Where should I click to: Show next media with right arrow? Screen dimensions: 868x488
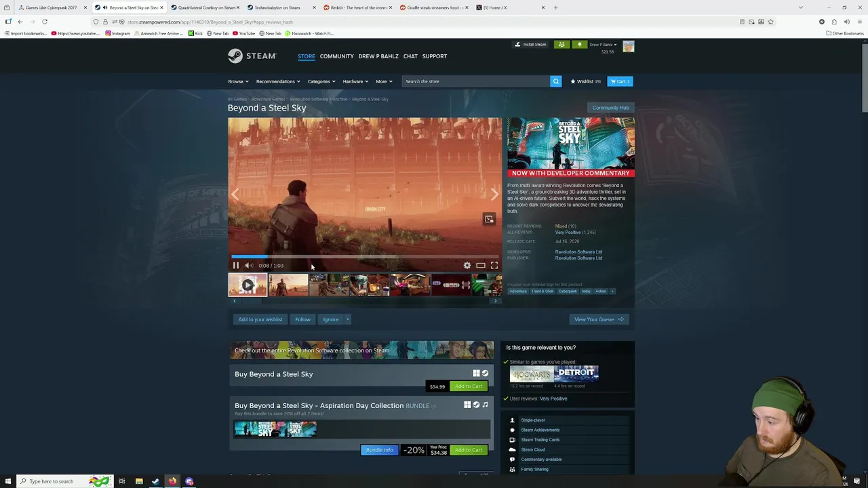click(494, 195)
